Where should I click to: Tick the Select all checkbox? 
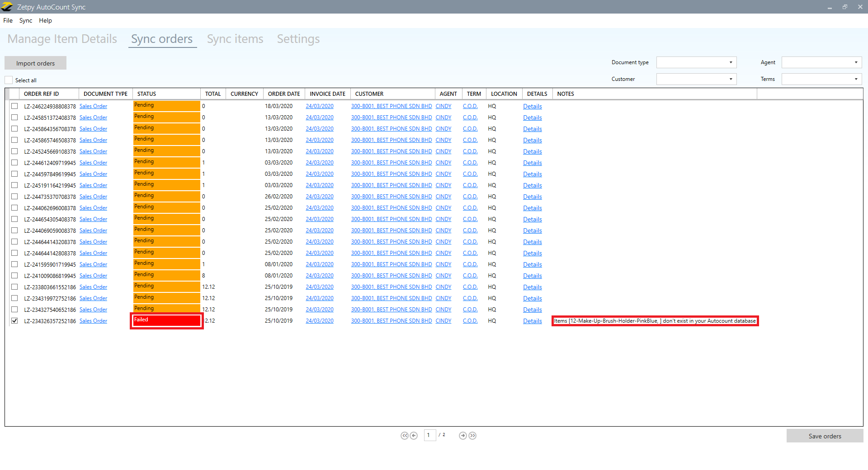[9, 80]
